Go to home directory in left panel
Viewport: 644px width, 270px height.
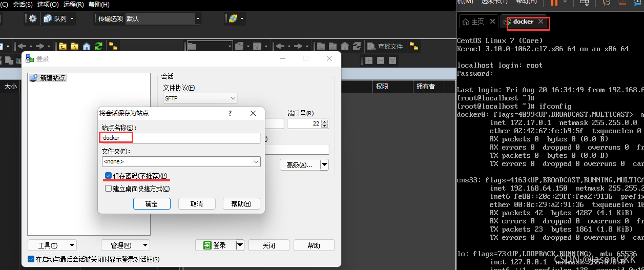point(87,46)
